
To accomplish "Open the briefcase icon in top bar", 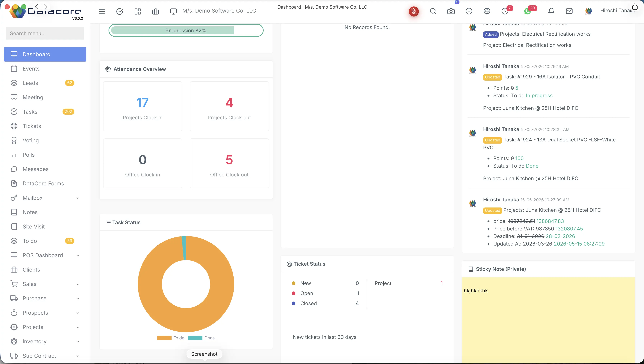I will click(155, 11).
